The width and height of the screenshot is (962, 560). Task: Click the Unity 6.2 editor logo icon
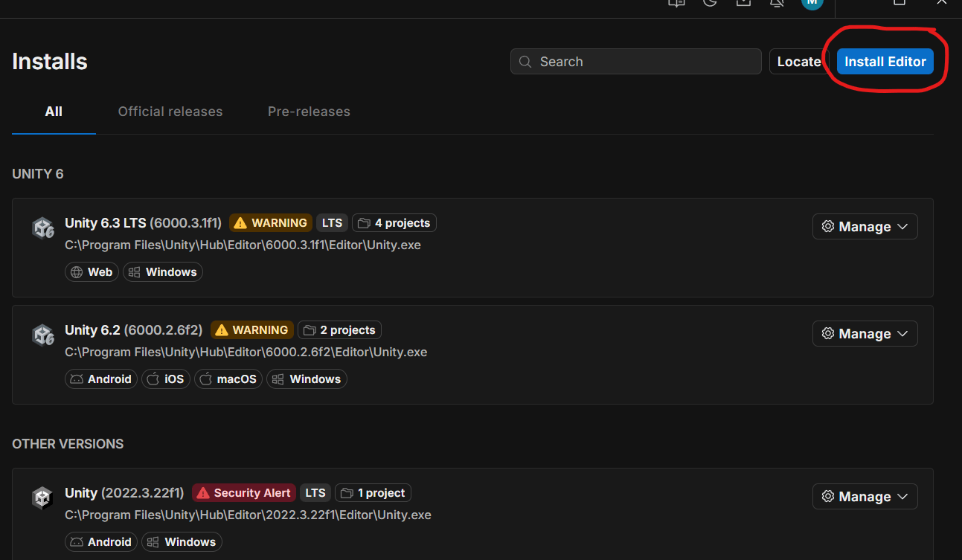click(x=42, y=335)
